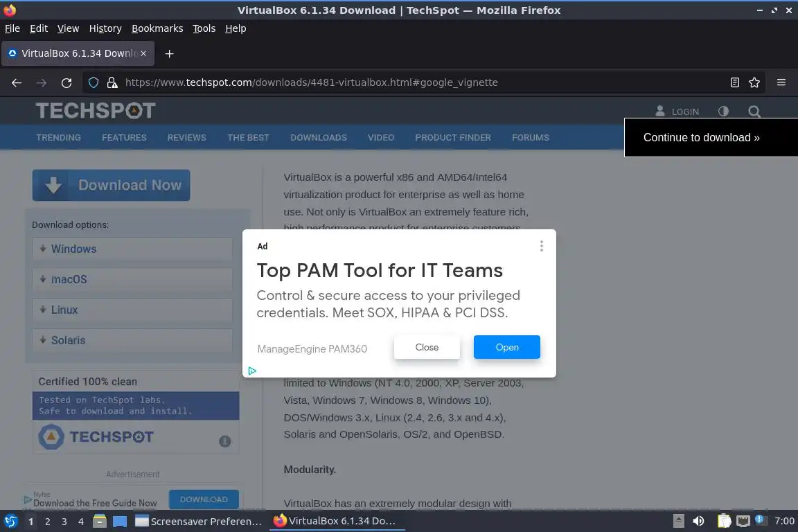Go back to the previous page

point(17,82)
